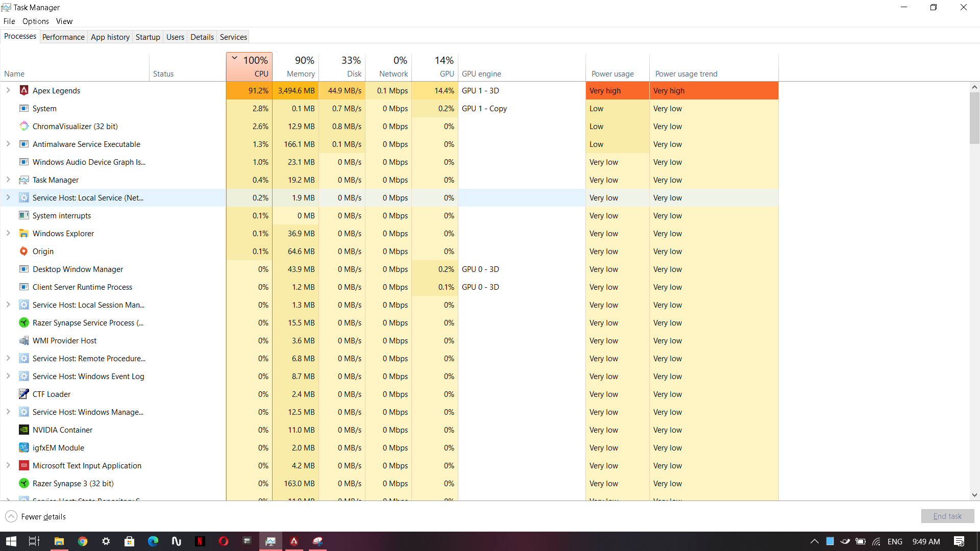Viewport: 980px width, 551px height.
Task: Click the Windows Explorer process icon
Action: [23, 233]
